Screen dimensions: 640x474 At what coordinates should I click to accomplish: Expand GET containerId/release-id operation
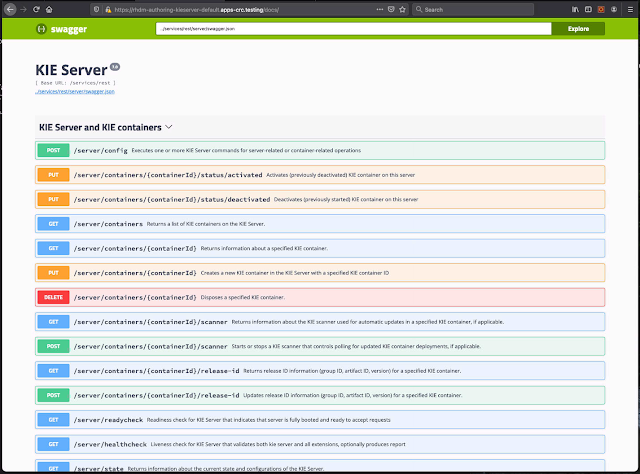[320, 371]
